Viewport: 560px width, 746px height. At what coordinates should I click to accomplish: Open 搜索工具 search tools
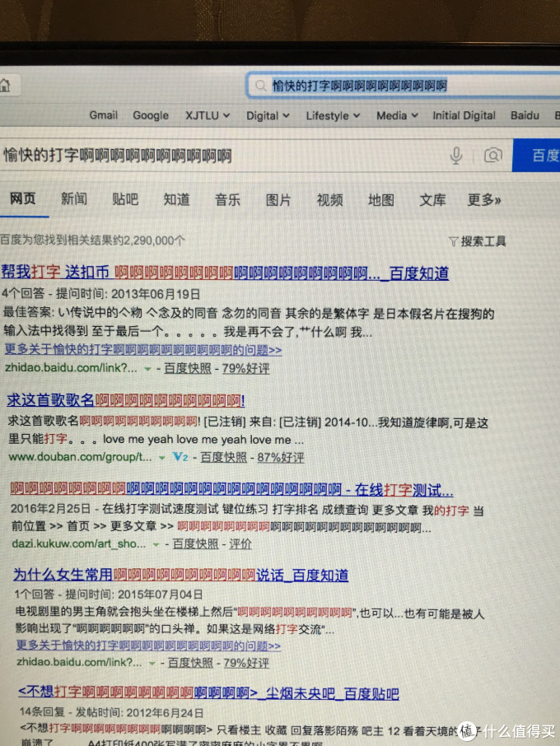[x=477, y=242]
